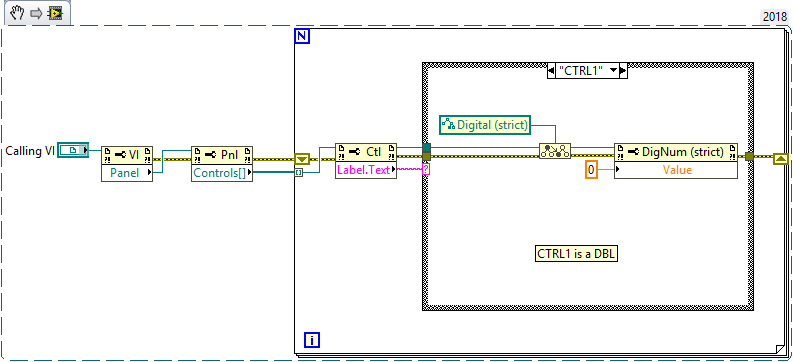Click the LabVIEW VI snippet icon
Viewport: 793px width, 362px height.
[55, 13]
